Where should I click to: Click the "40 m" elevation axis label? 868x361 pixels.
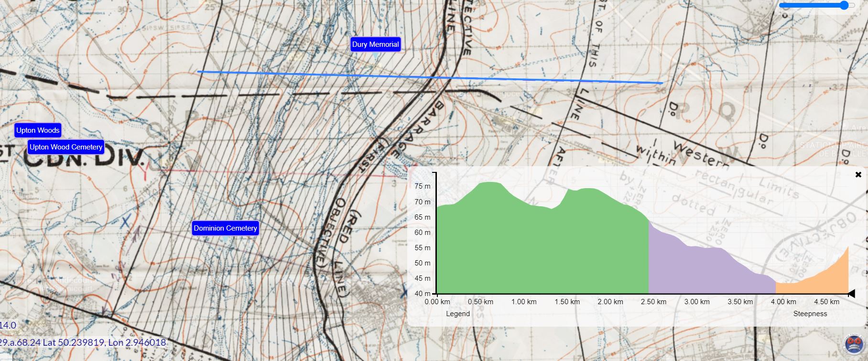click(x=423, y=294)
